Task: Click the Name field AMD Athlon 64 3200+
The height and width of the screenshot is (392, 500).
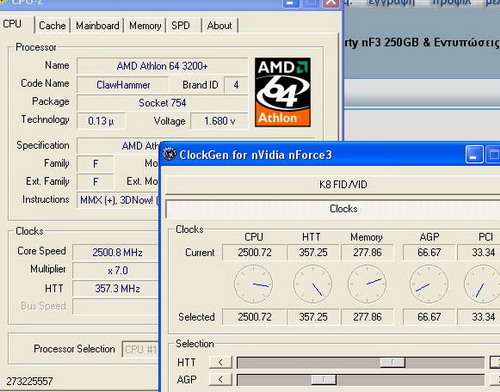Action: point(162,66)
